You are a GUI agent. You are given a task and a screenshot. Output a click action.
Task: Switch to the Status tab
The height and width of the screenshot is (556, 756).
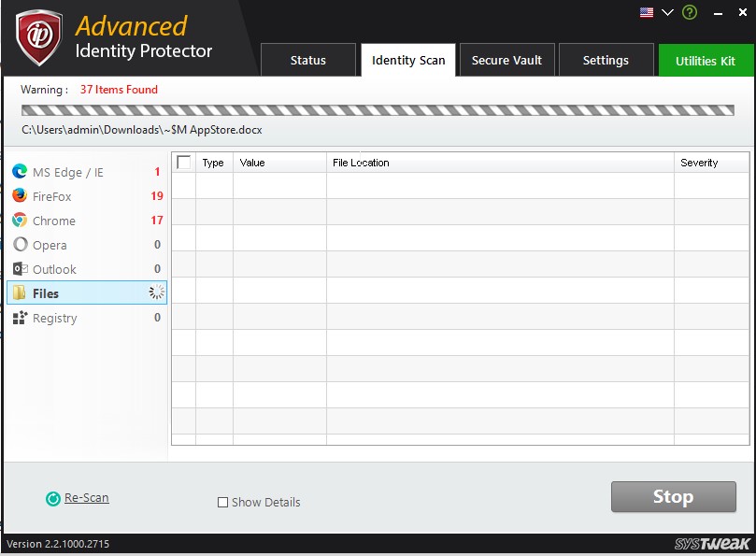coord(308,61)
